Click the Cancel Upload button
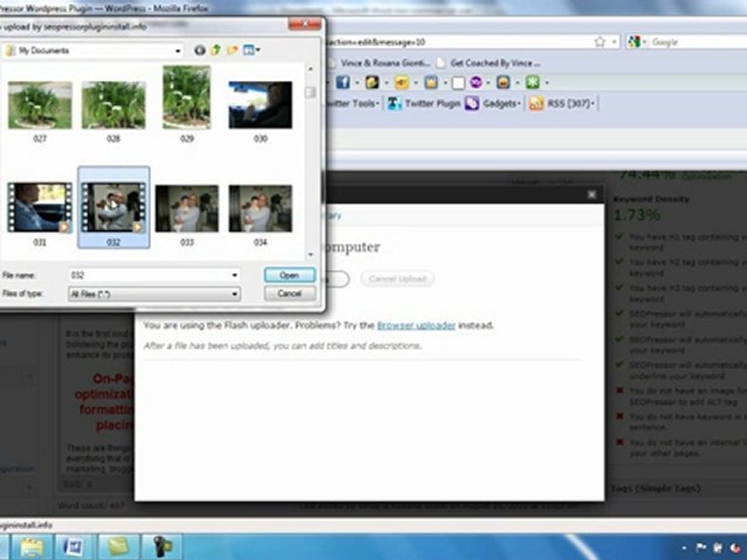The image size is (747, 560). (x=398, y=278)
